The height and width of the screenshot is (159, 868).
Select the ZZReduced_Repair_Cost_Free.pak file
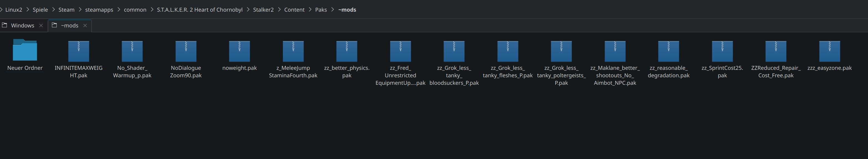point(776,51)
